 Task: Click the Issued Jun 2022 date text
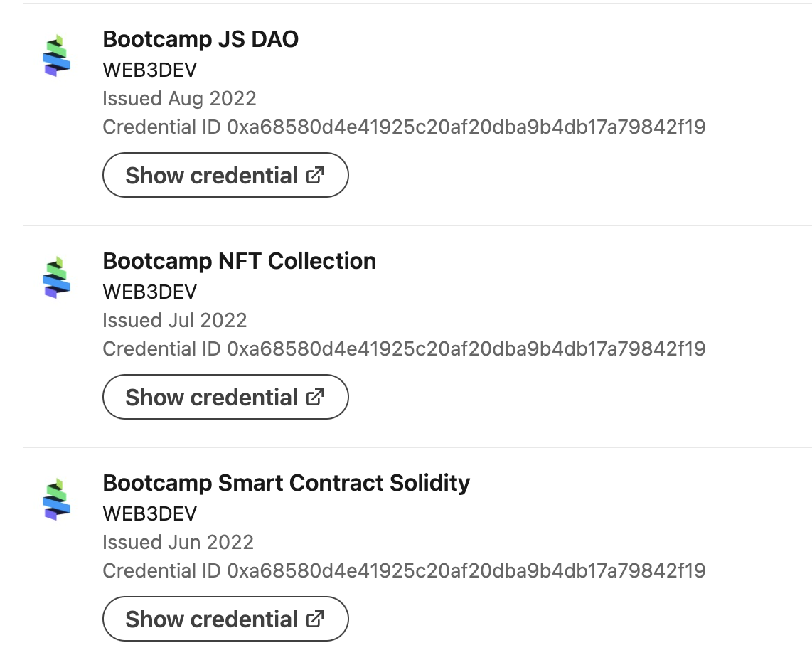178,542
